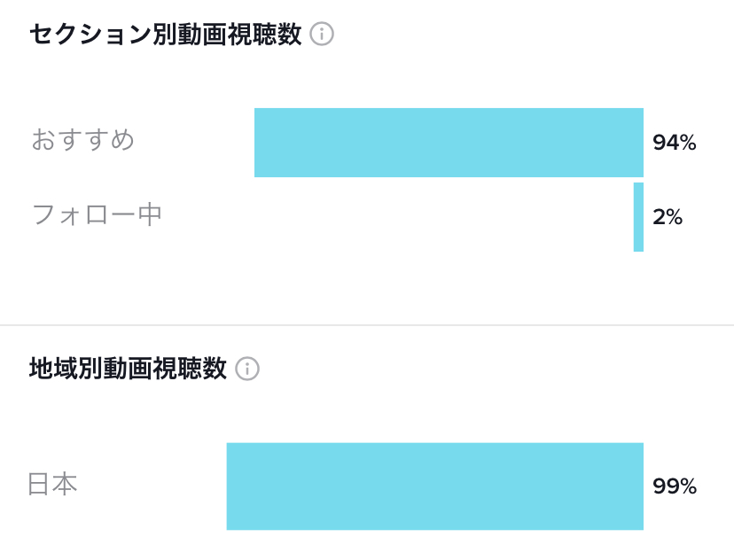Select the 日本 99% bar

click(435, 486)
